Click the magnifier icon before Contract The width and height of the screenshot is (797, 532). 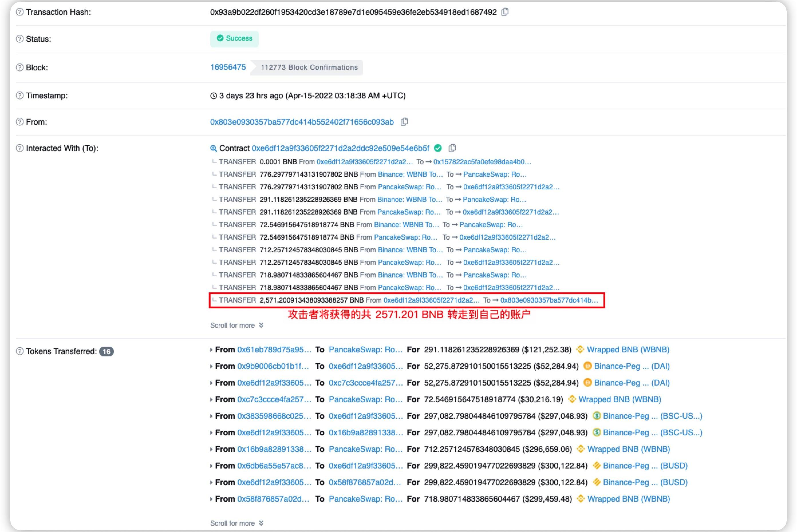(x=213, y=148)
